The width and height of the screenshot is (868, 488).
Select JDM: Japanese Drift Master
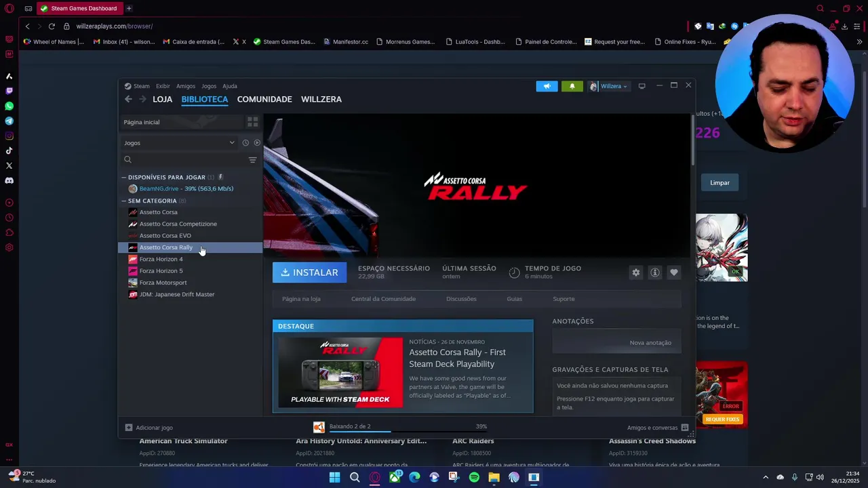(191, 294)
